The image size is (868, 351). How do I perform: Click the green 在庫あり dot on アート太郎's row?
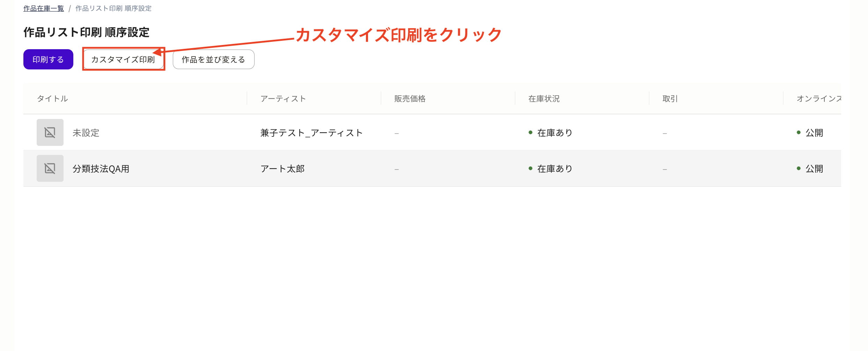(x=531, y=169)
